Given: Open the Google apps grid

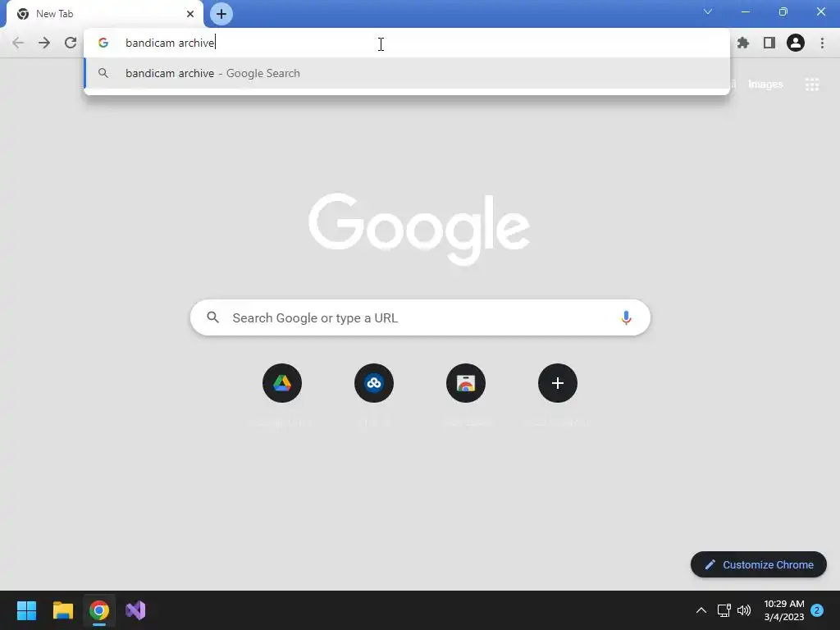Looking at the screenshot, I should click(812, 84).
